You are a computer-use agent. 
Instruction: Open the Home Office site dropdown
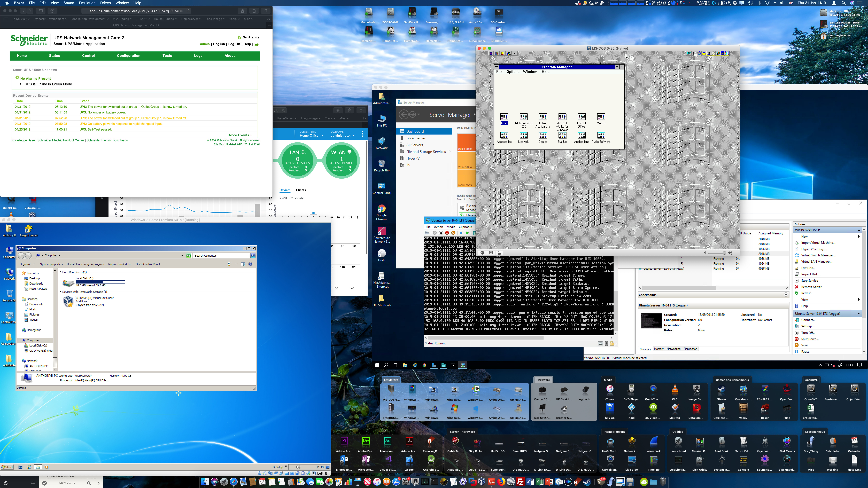311,135
